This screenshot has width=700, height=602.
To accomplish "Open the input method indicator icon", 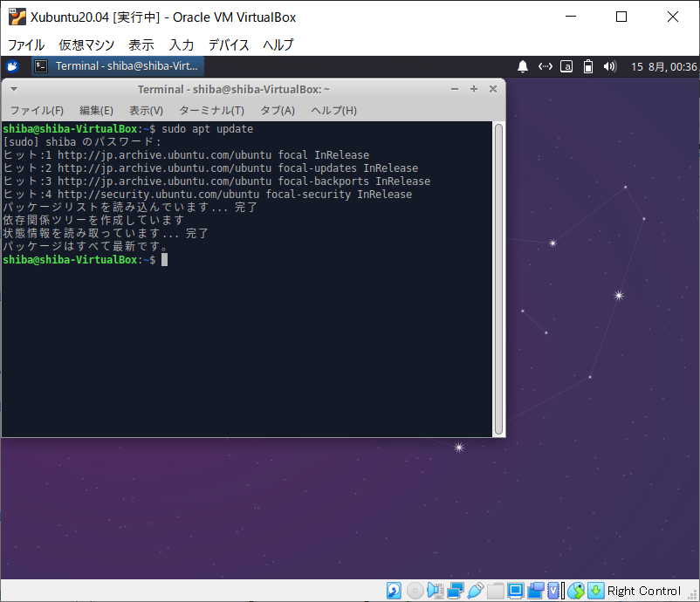I will pos(566,66).
